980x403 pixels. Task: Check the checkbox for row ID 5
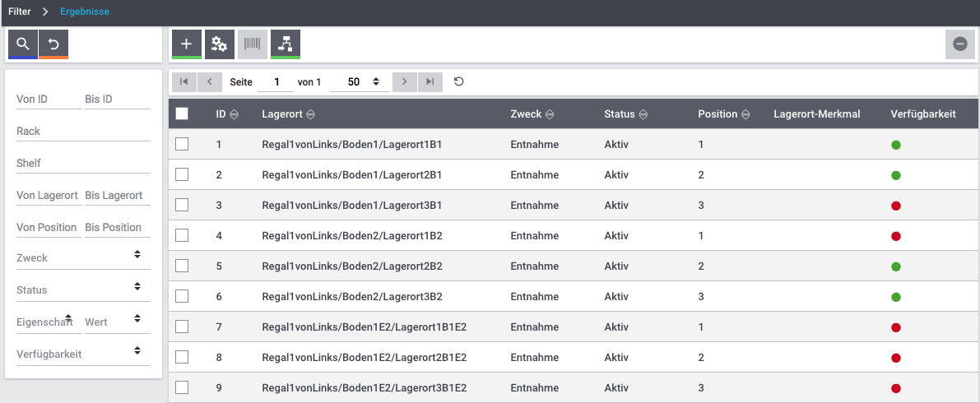[182, 266]
